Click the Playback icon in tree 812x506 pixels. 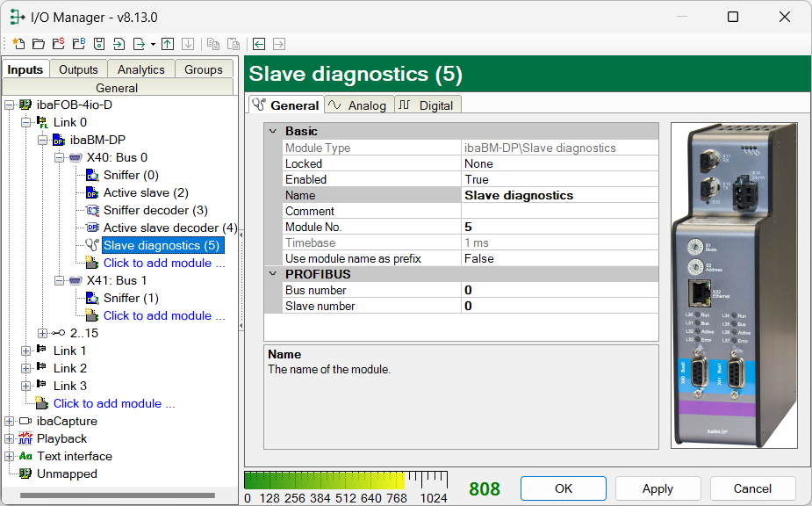click(25, 438)
